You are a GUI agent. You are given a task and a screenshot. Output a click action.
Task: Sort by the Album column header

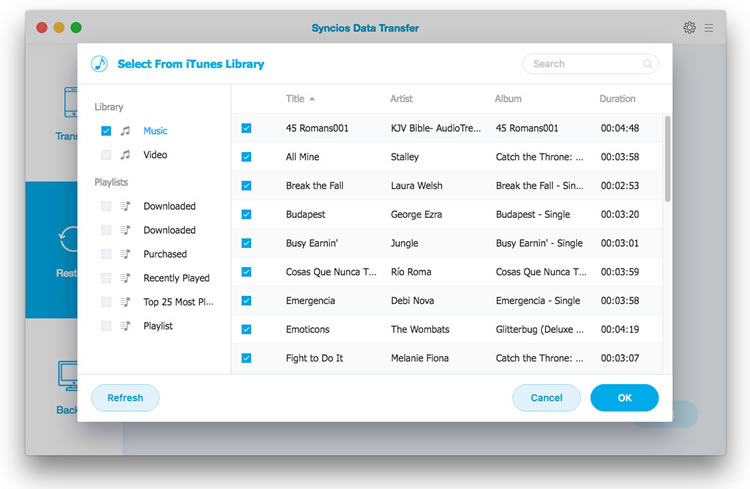click(508, 99)
